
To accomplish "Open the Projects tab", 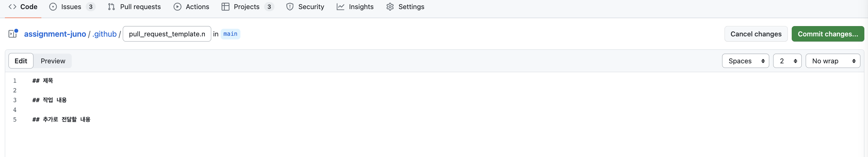I will point(248,7).
